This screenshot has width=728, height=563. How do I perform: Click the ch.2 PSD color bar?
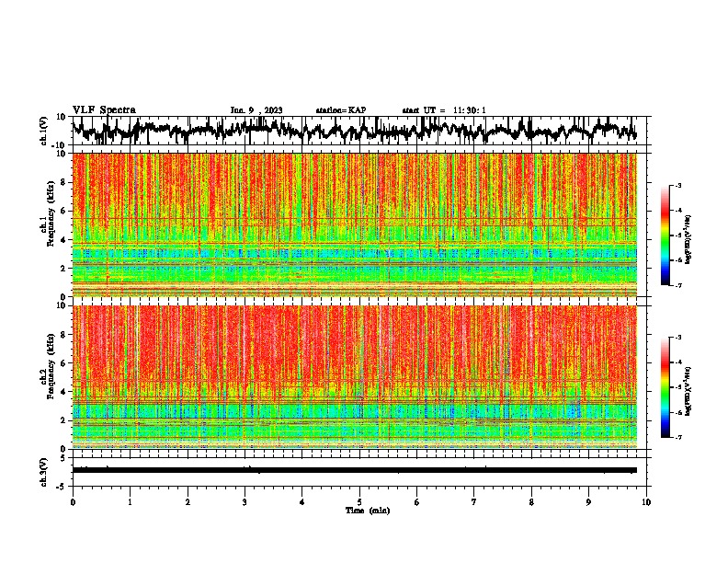[665, 387]
